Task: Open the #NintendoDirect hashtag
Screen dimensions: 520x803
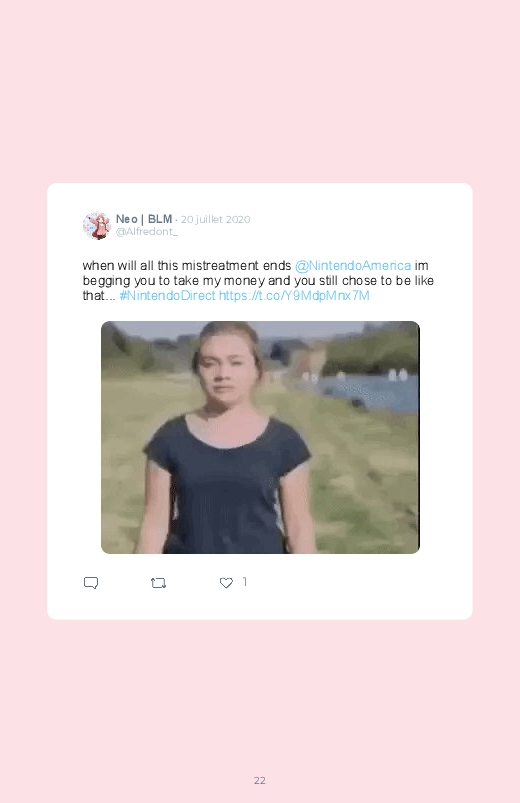Action: pyautogui.click(x=168, y=295)
